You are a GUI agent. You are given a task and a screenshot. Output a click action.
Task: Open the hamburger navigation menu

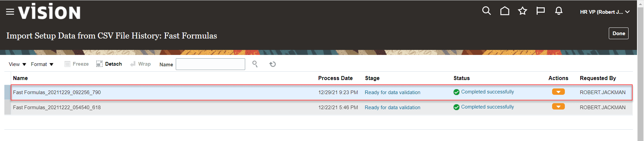pyautogui.click(x=10, y=12)
